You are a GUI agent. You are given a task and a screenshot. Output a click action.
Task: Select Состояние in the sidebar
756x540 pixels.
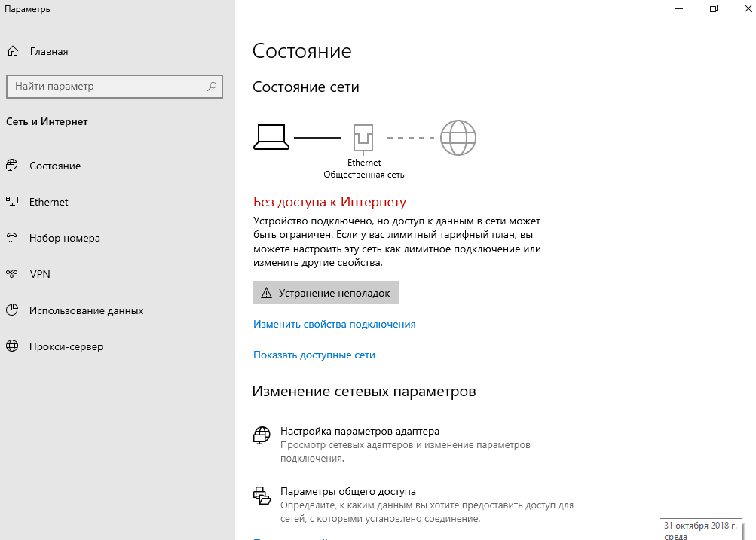click(55, 166)
